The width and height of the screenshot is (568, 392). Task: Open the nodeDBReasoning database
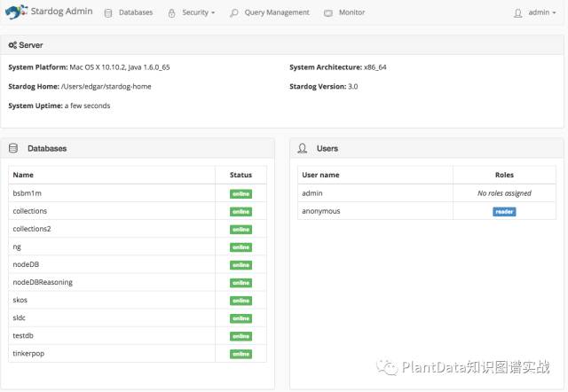point(43,282)
